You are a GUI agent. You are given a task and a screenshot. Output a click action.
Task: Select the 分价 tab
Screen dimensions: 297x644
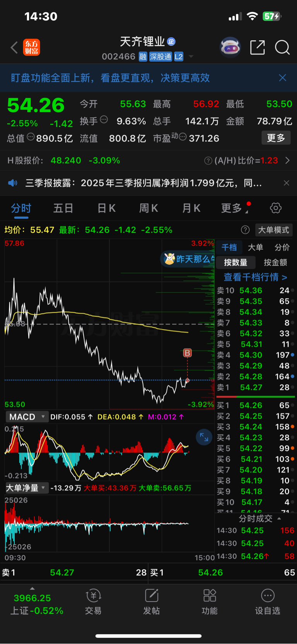tap(282, 247)
